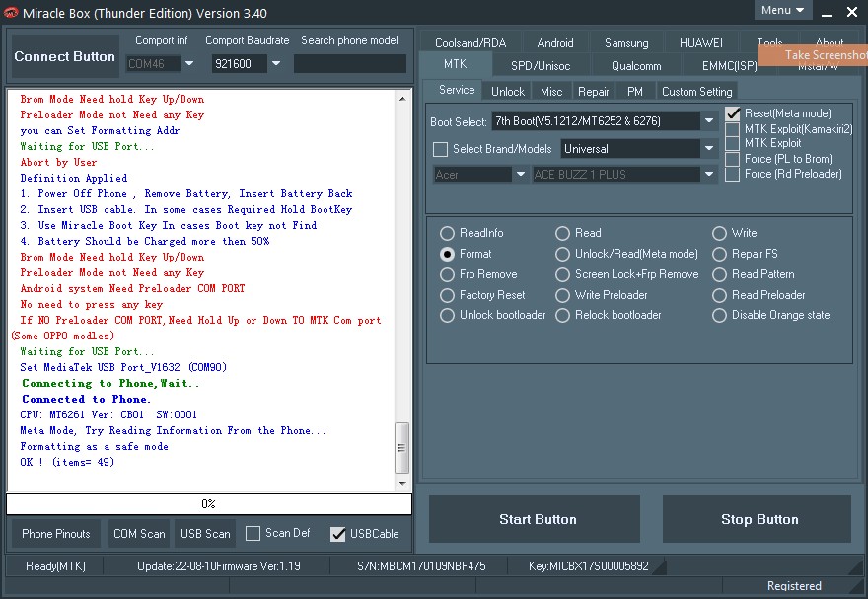The image size is (868, 599).
Task: Click the log scrollbar down arrow
Action: point(402,484)
